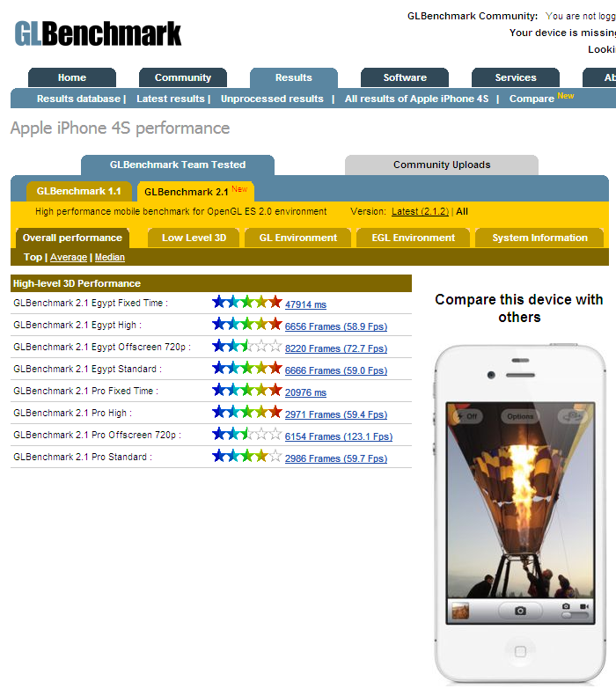Open the Software menu tab
The image size is (616, 696).
pos(405,77)
